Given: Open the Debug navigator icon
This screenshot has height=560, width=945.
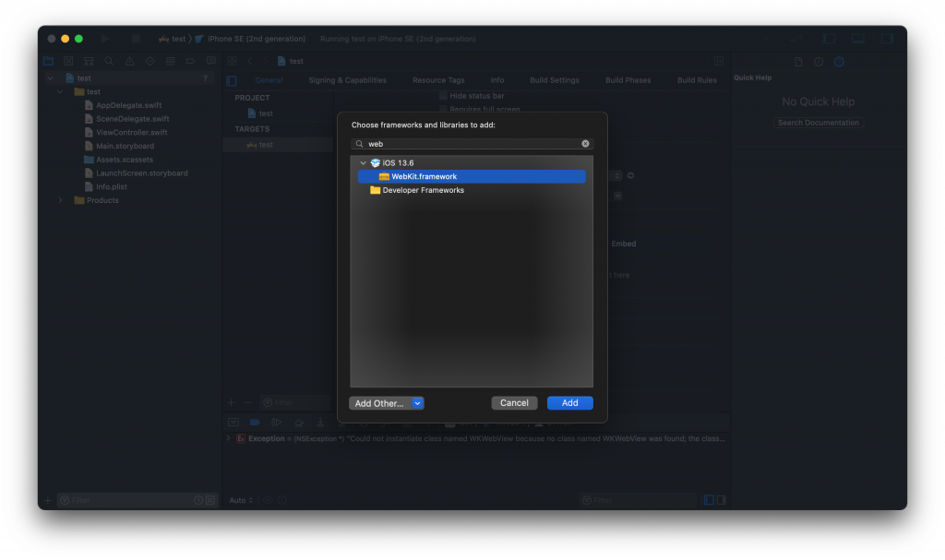Looking at the screenshot, I should [x=171, y=61].
